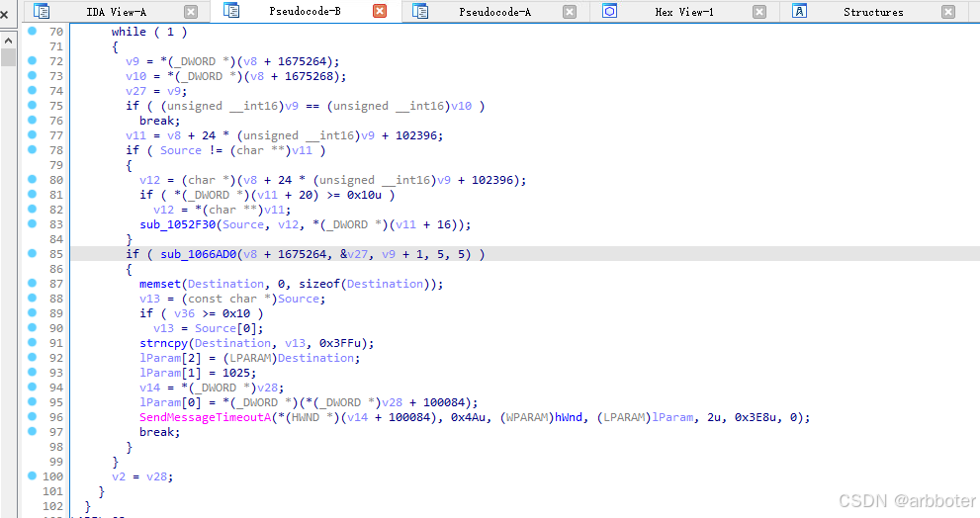This screenshot has height=518, width=980.
Task: Close the Structures tab
Action: coord(948,12)
